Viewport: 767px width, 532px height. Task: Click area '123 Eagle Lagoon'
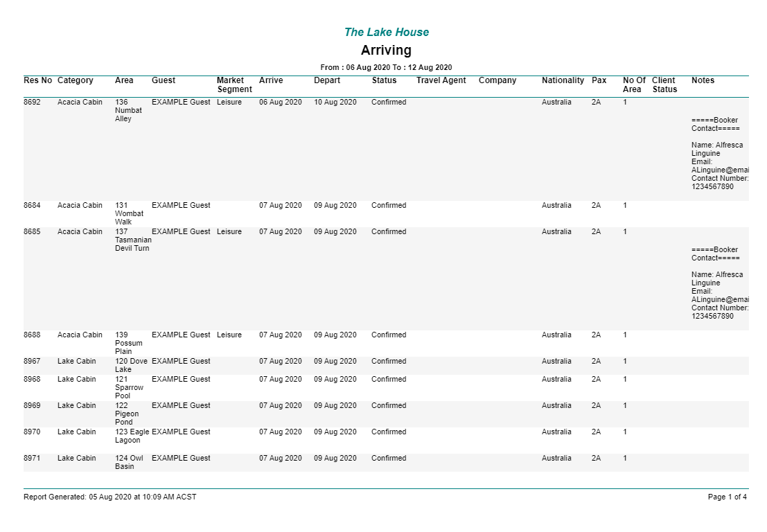tap(132, 436)
